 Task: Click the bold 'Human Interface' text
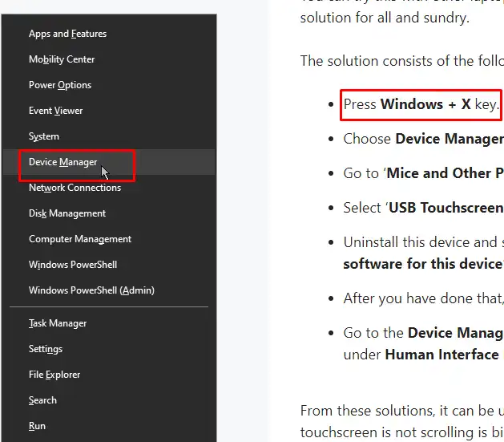[442, 354]
